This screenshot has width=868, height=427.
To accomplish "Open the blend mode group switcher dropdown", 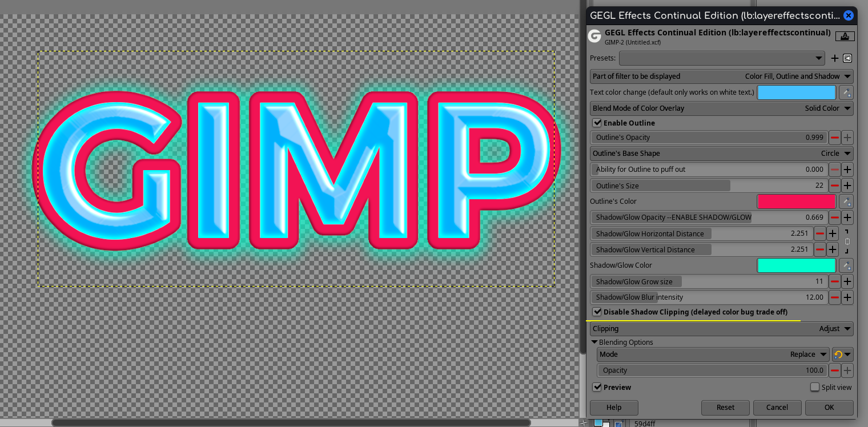I will 842,355.
